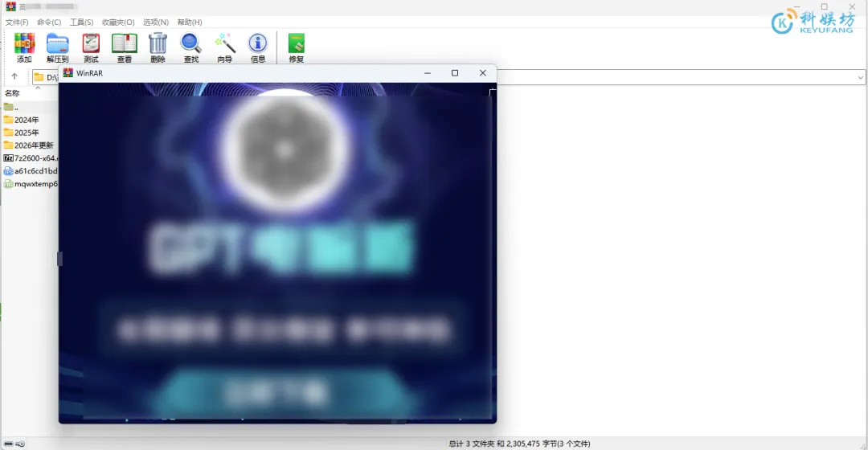Click the 添加 (Add) toolbar icon
The height and width of the screenshot is (450, 868).
pyautogui.click(x=24, y=47)
